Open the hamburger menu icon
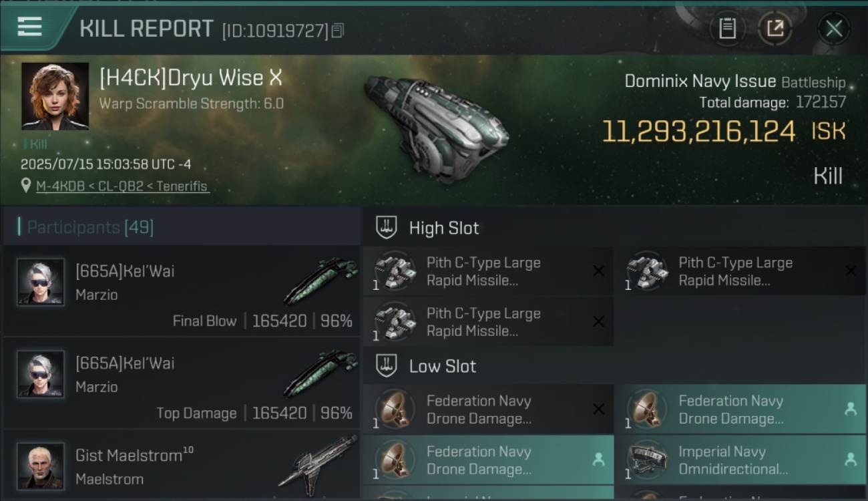Viewport: 868px width, 501px height. (x=30, y=27)
